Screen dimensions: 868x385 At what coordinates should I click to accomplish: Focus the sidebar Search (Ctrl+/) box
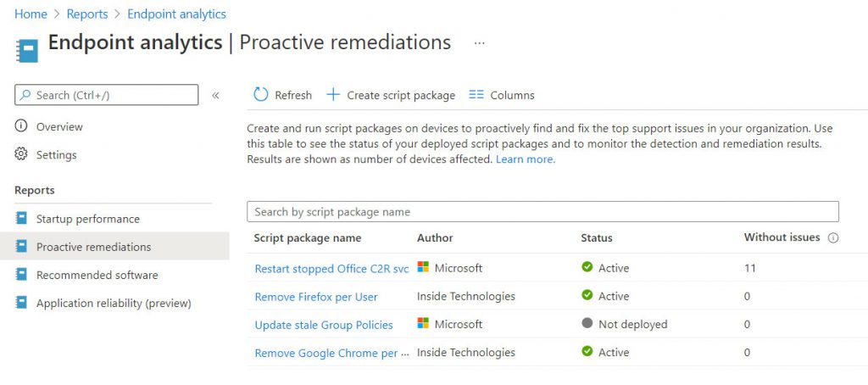pyautogui.click(x=106, y=95)
